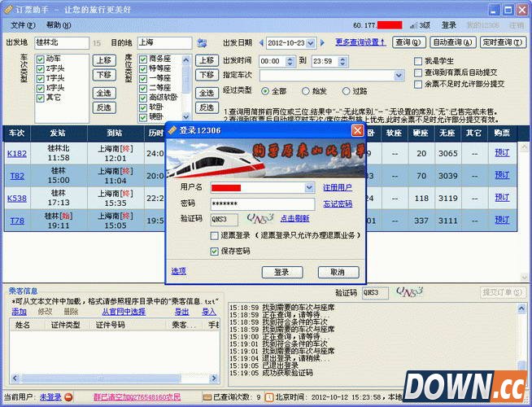
Task: Open train K538 link
Action: pos(17,199)
